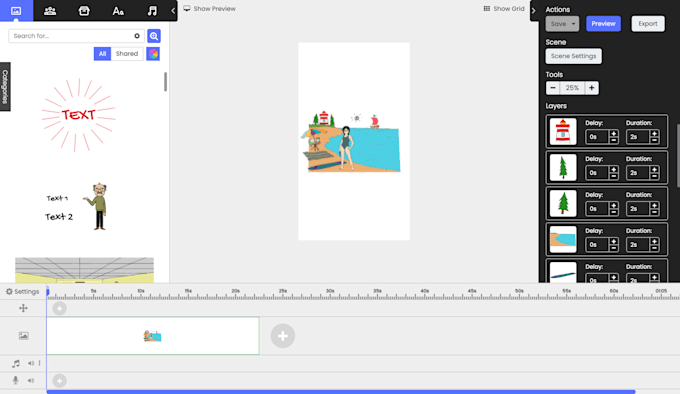Mute the voiceover track
The height and width of the screenshot is (394, 680).
[31, 381]
